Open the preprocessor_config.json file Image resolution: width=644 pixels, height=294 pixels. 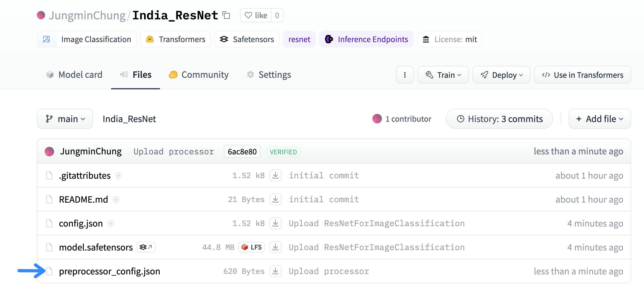tap(109, 271)
